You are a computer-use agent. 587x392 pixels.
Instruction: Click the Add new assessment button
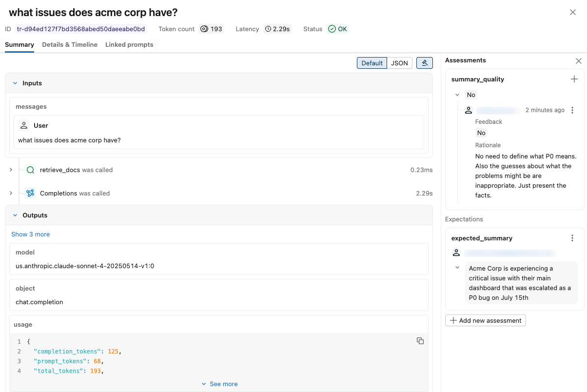pyautogui.click(x=485, y=320)
